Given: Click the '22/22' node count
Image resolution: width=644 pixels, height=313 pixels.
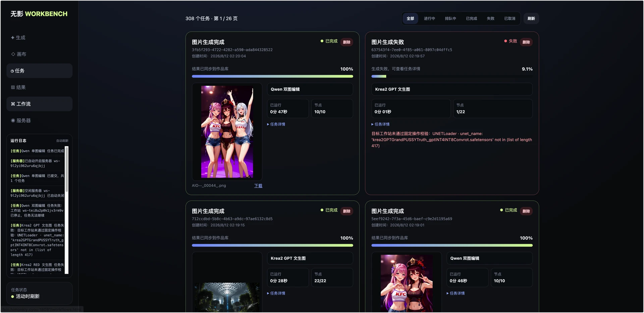Looking at the screenshot, I should click(320, 281).
